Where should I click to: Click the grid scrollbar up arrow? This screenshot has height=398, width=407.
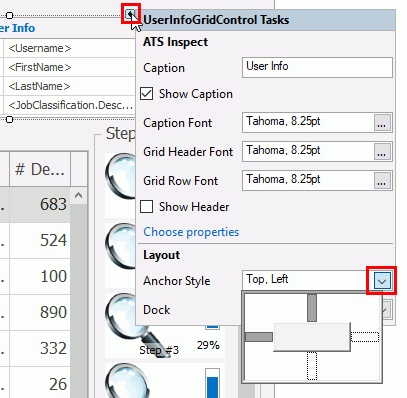[78, 195]
